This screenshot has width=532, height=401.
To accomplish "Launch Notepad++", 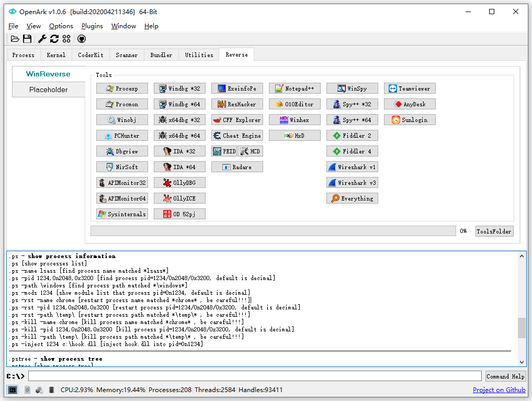I will click(295, 88).
